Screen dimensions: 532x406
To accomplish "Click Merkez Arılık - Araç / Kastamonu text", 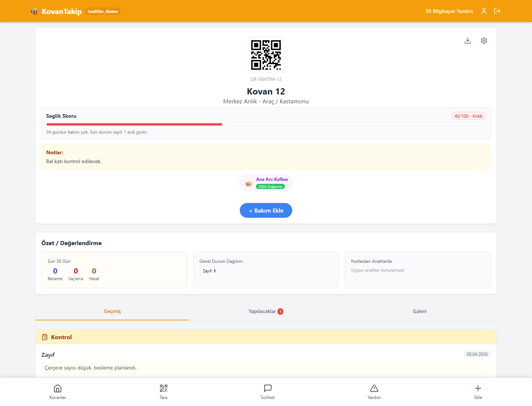I will (266, 101).
